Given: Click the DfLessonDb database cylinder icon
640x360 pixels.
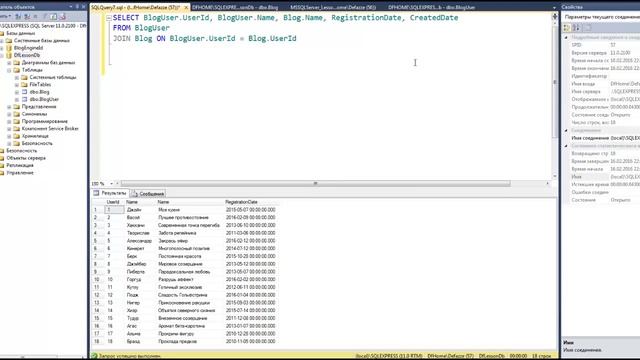Looking at the screenshot, I should click(x=9, y=55).
